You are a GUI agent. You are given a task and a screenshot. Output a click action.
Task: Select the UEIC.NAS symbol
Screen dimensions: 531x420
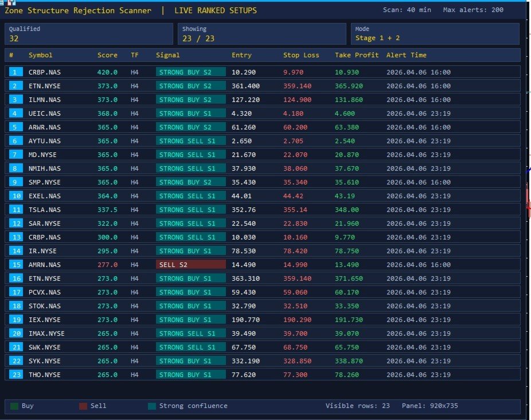(x=44, y=113)
